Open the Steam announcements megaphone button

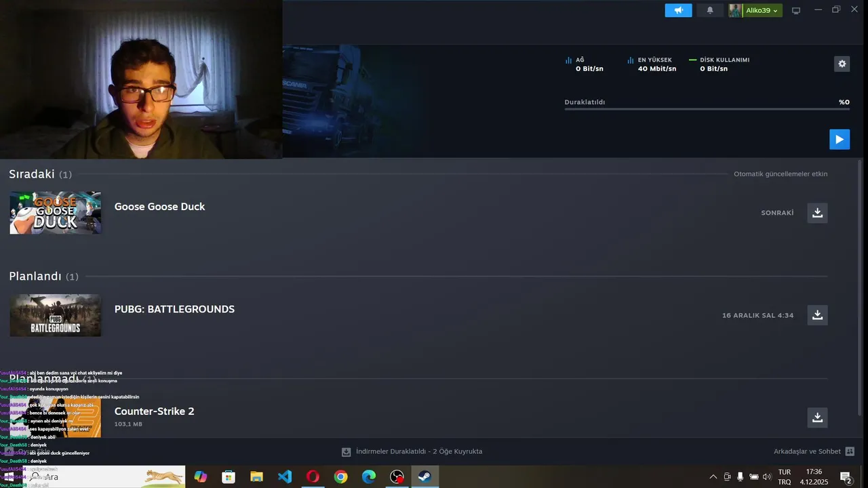pos(678,10)
